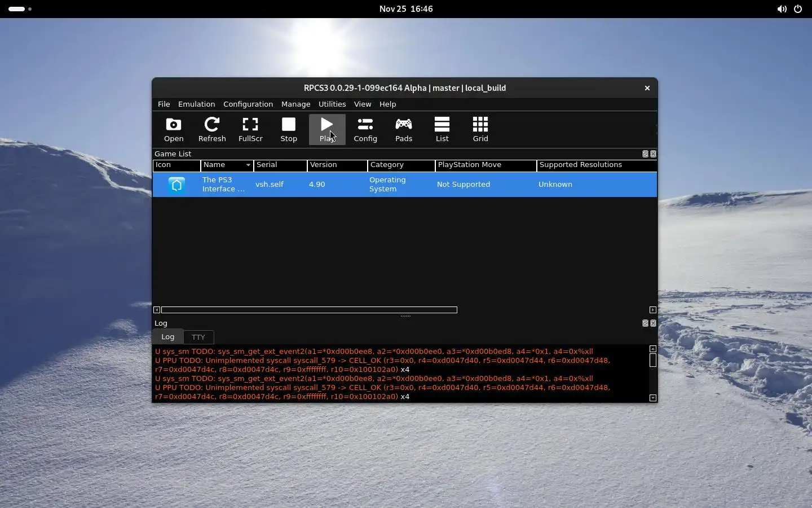Sort by the Name column header
Viewport: 812px width, 508px height.
click(227, 165)
